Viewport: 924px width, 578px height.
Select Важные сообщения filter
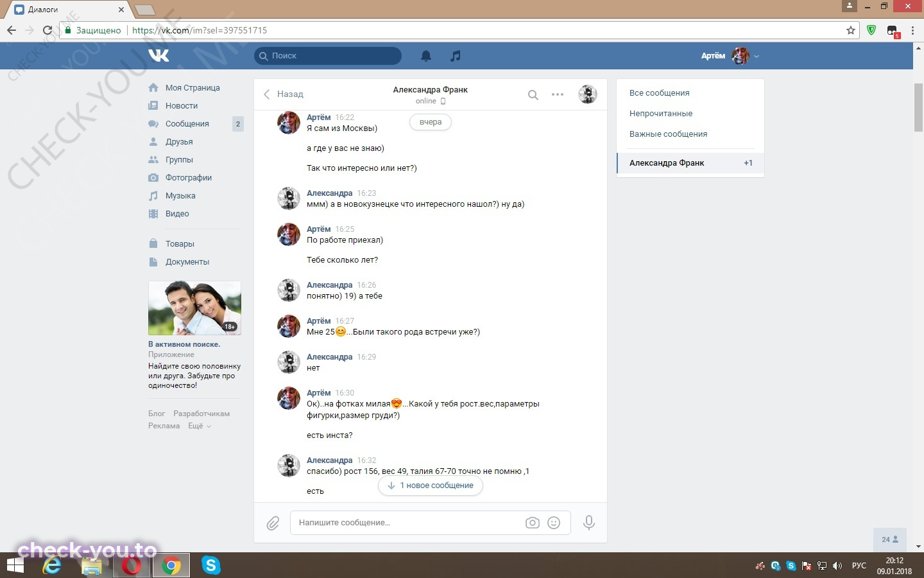pyautogui.click(x=668, y=134)
